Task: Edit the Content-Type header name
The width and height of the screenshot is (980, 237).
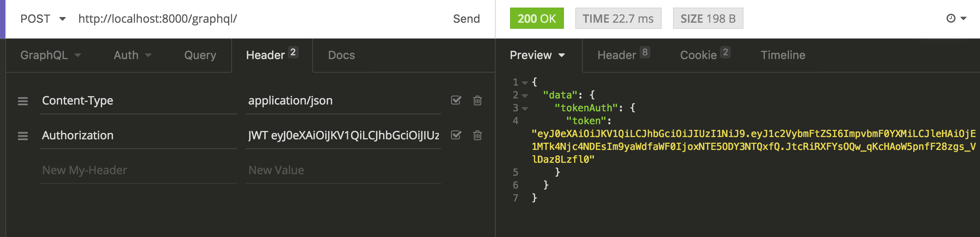Action: pos(138,101)
